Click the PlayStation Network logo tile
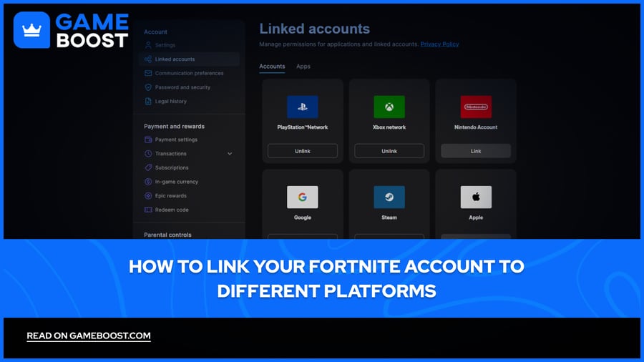 coord(302,107)
